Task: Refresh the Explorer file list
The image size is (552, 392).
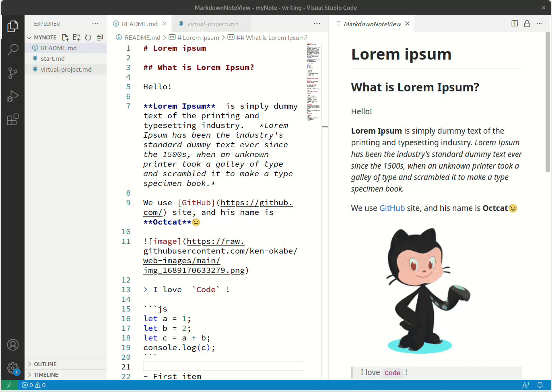Action: 88,37
